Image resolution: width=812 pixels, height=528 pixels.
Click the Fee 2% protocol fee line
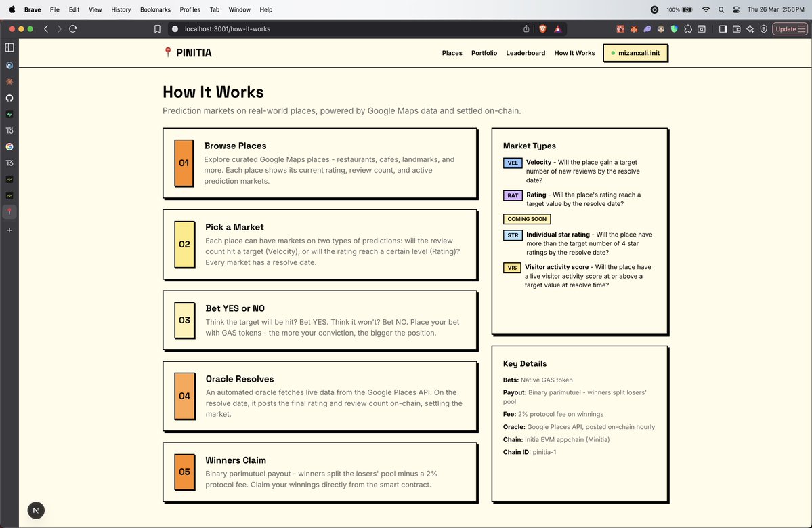(553, 415)
